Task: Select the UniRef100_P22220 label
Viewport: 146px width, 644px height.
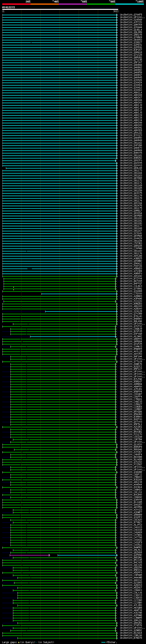Action: coord(131,301)
